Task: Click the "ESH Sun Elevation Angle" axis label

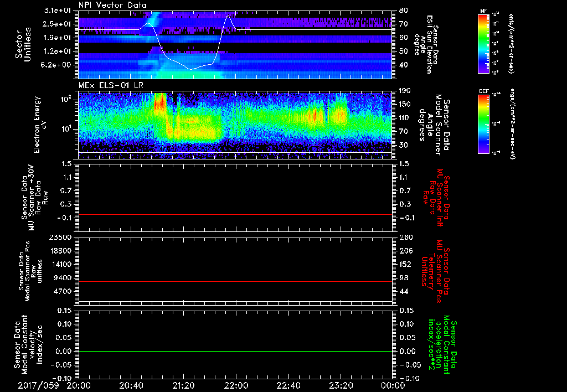Action: click(x=426, y=44)
